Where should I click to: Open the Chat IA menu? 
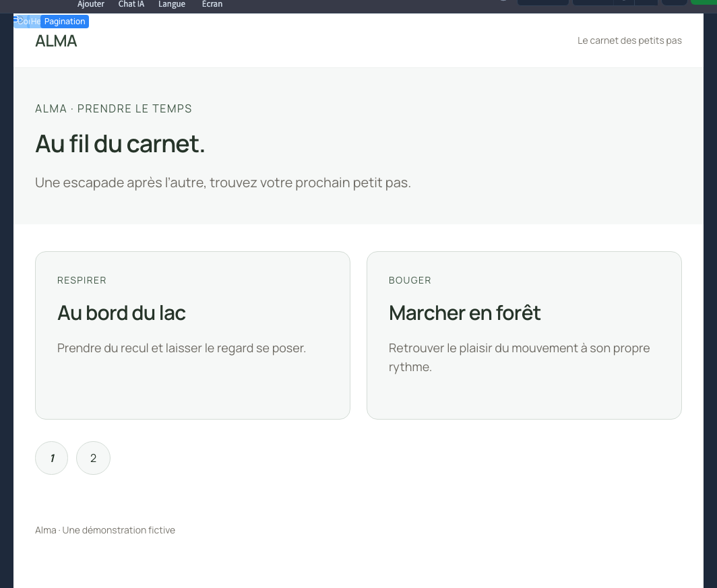[x=131, y=4]
